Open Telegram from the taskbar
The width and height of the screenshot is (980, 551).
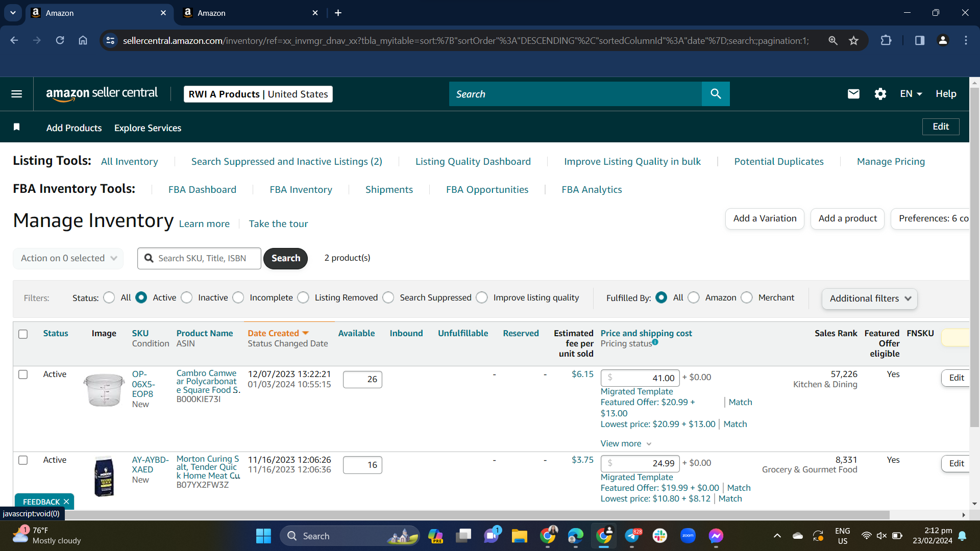tap(632, 536)
